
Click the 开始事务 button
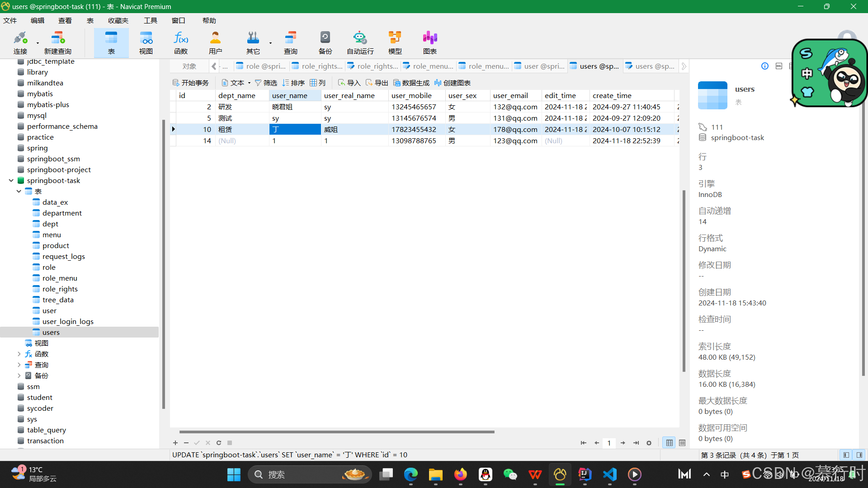coord(191,83)
